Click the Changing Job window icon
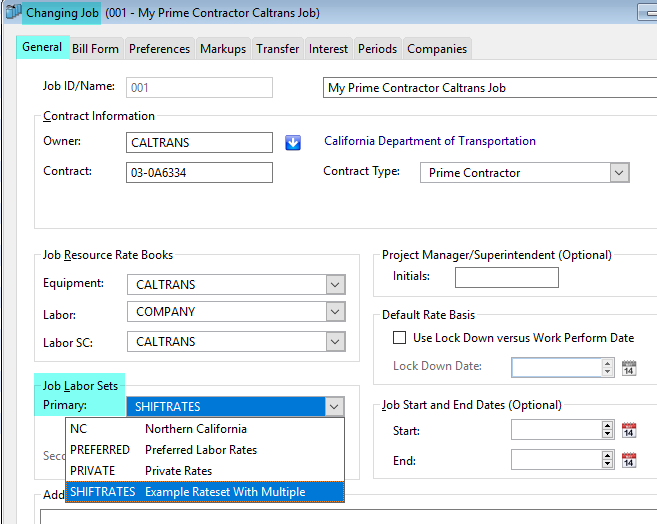This screenshot has width=657, height=524. [x=13, y=12]
